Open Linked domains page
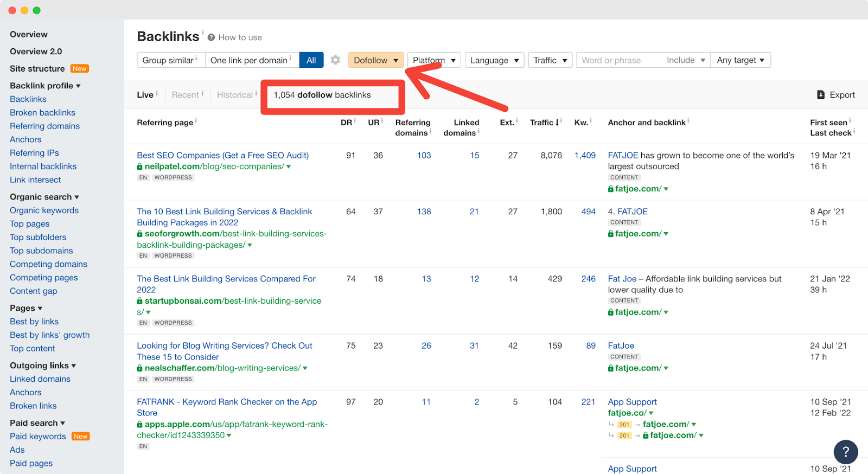Screen dimensions: 868x474 pyautogui.click(x=40, y=379)
